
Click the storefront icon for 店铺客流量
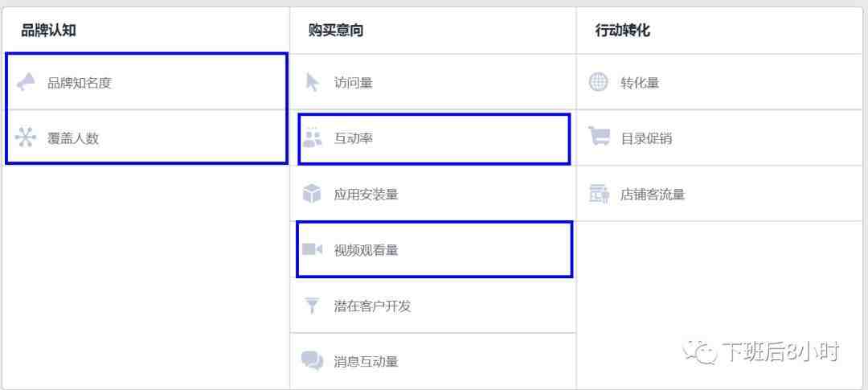(x=599, y=194)
